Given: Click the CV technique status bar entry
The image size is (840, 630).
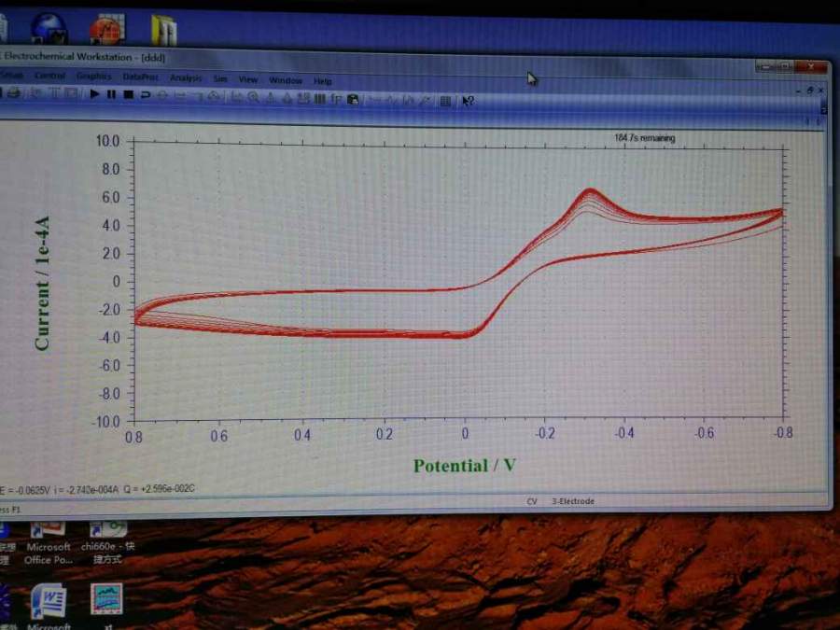Looking at the screenshot, I should [532, 501].
